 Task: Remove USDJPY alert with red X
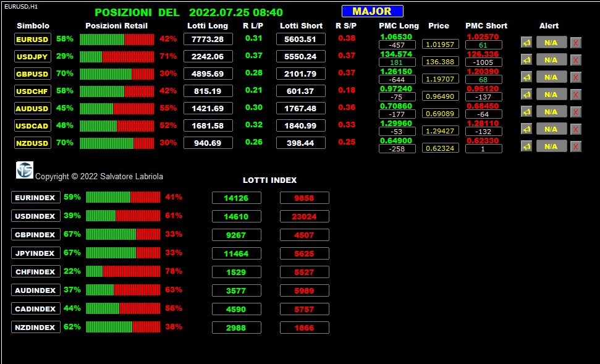[x=576, y=60]
